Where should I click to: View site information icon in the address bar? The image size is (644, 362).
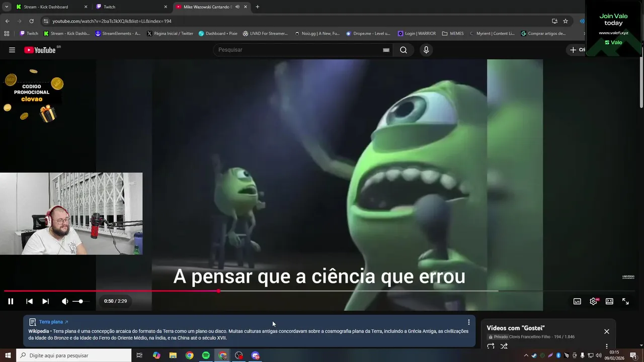tap(46, 21)
